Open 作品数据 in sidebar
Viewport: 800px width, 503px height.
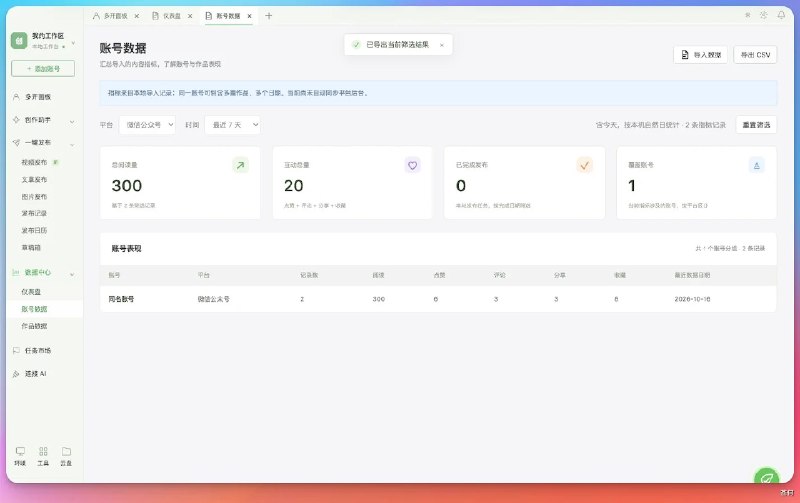[x=34, y=326]
